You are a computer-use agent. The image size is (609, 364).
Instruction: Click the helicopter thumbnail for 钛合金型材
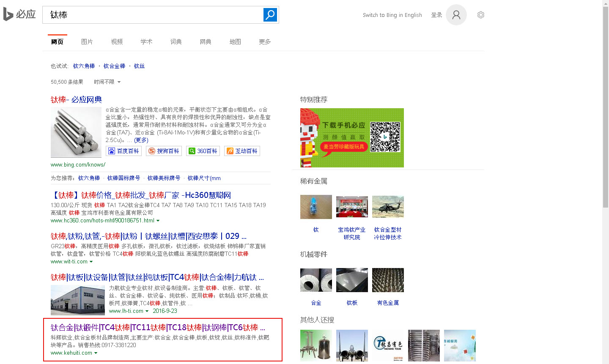coord(388,207)
